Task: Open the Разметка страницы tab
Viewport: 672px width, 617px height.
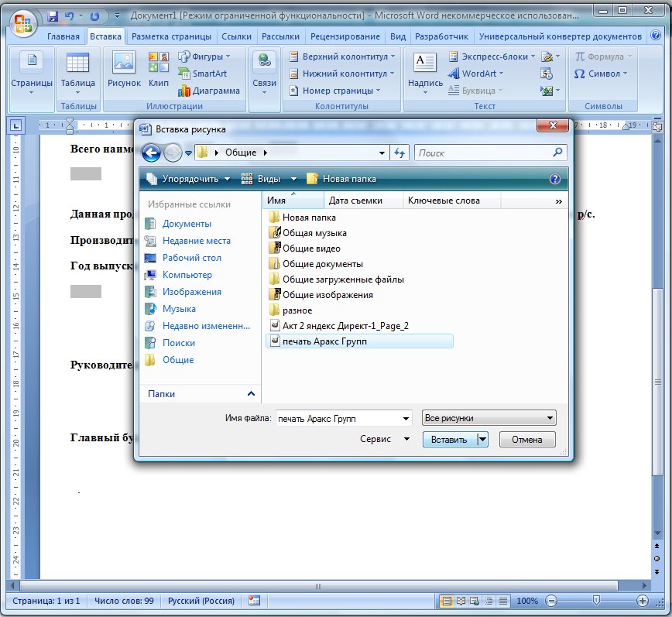Action: (171, 36)
